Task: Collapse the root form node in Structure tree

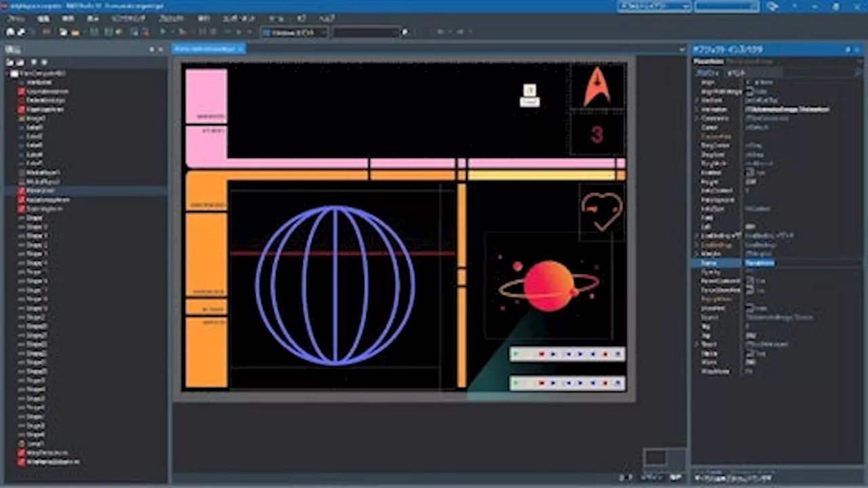Action: [7, 73]
